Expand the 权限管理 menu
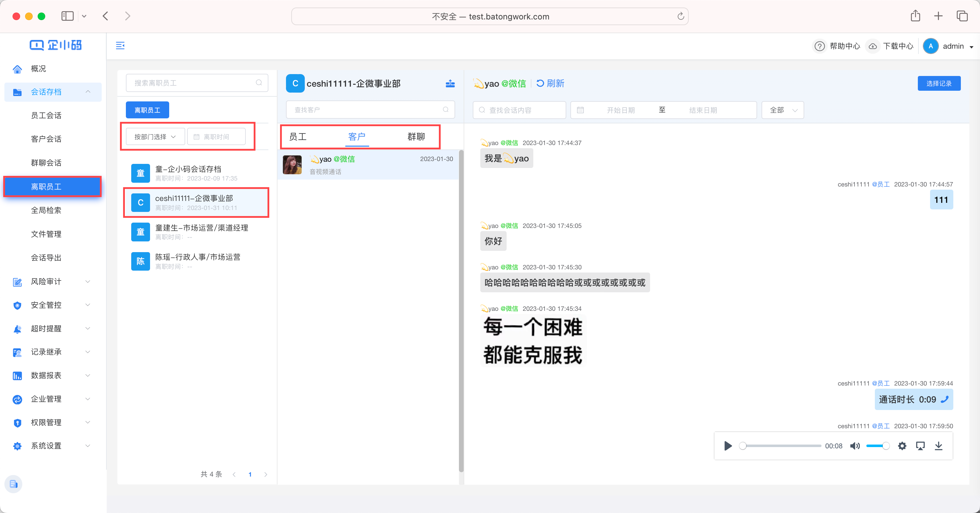 (88, 423)
